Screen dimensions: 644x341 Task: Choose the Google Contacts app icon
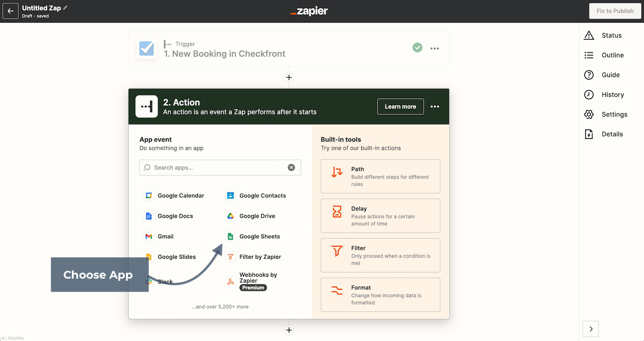[230, 196]
